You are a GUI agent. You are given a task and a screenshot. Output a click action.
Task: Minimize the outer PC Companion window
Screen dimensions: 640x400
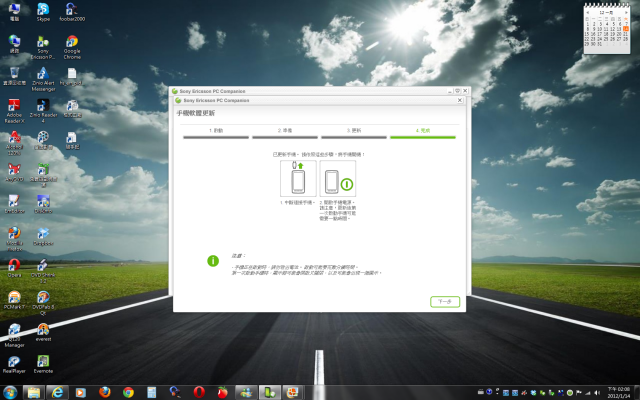[x=449, y=91]
